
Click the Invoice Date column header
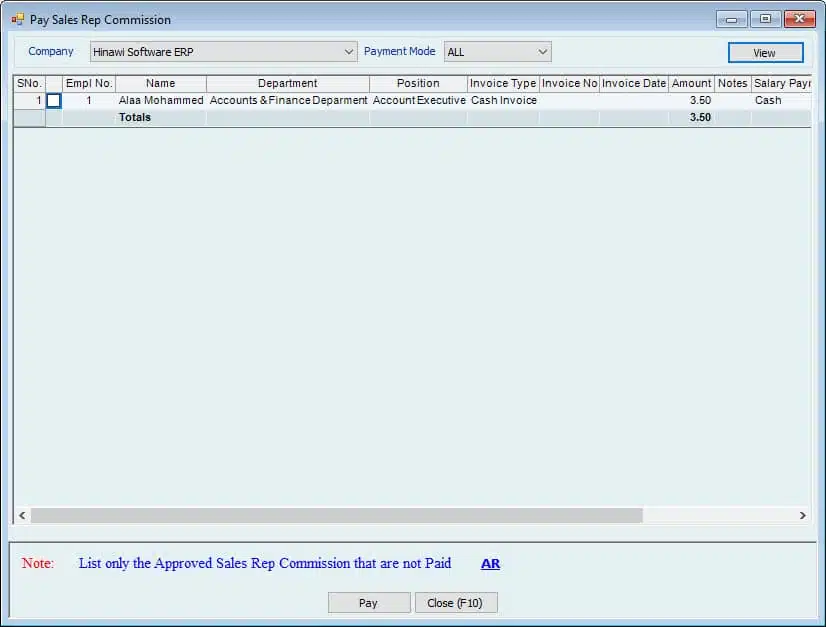point(634,83)
